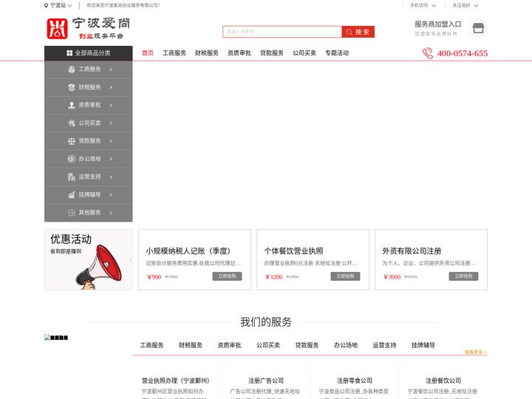Click the 服务商加盟入口 link

[437, 24]
